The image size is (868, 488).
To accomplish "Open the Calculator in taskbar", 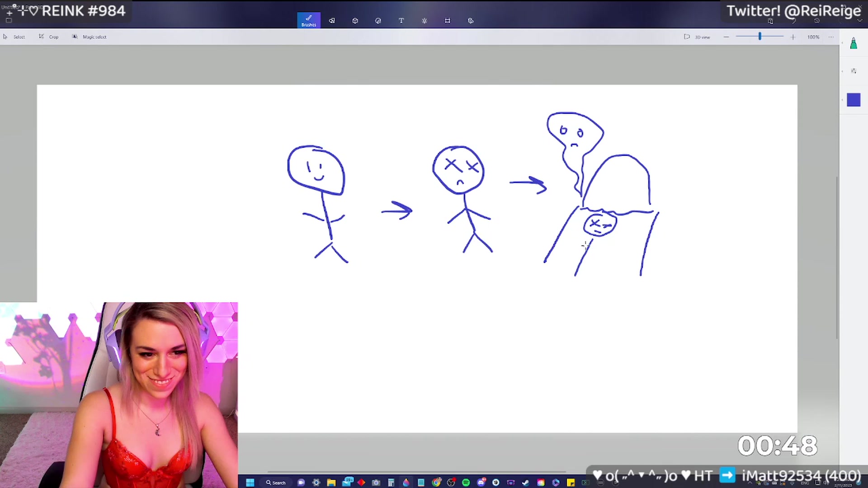I will (391, 483).
